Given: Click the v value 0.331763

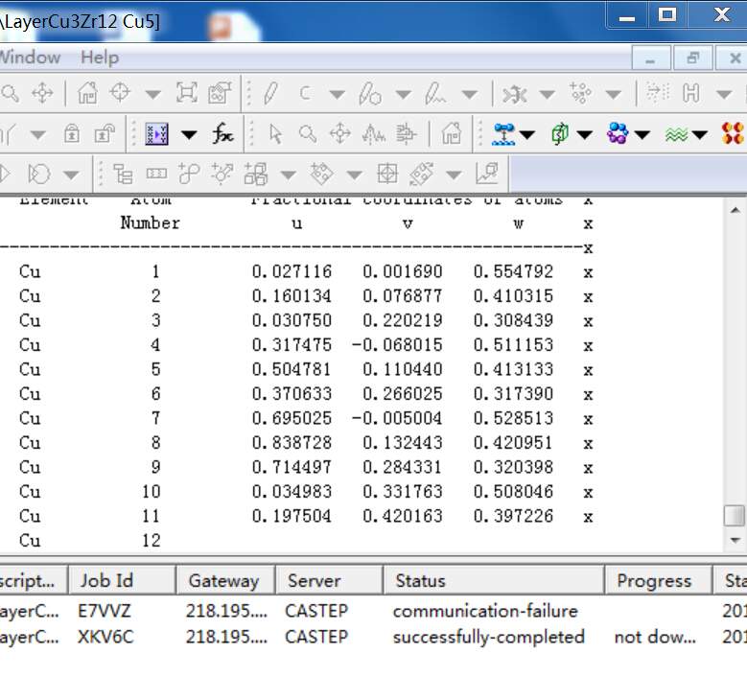Looking at the screenshot, I should click(x=403, y=492).
